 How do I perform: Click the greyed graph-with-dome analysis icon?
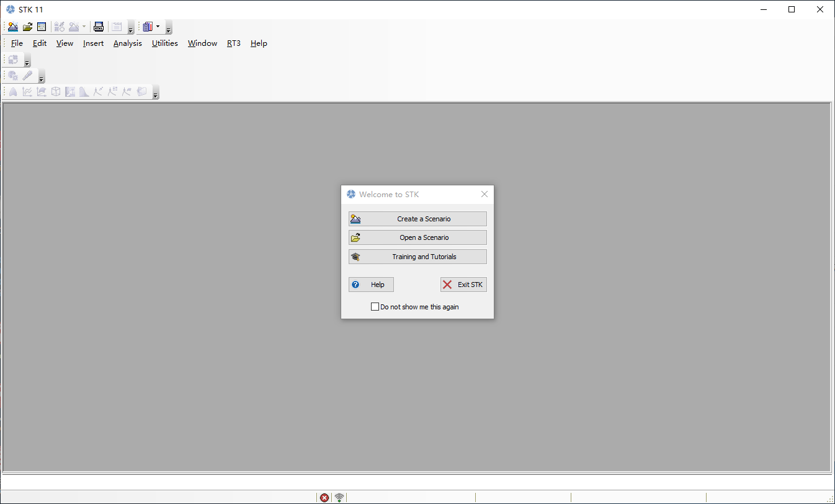(x=42, y=92)
